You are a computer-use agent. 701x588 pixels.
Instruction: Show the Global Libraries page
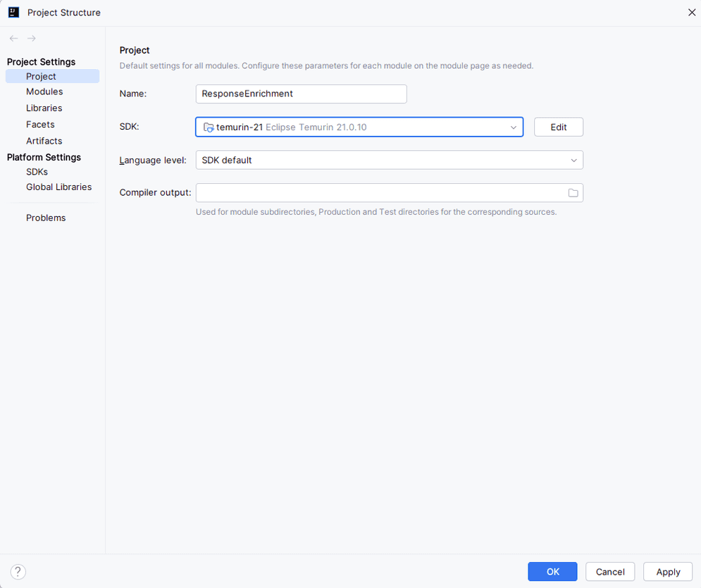[58, 187]
